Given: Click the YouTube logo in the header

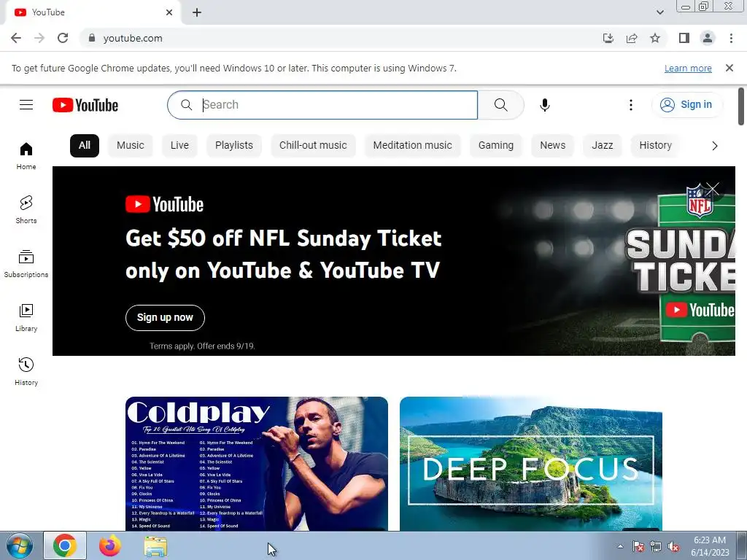Looking at the screenshot, I should tap(85, 105).
